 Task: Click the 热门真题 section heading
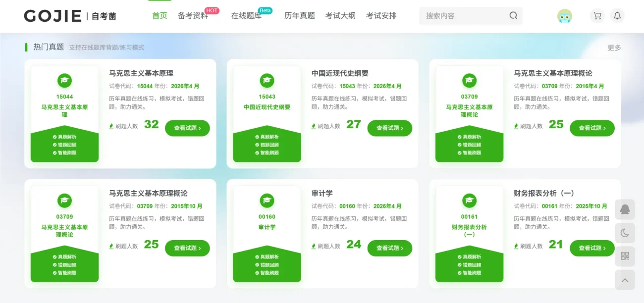pyautogui.click(x=49, y=47)
